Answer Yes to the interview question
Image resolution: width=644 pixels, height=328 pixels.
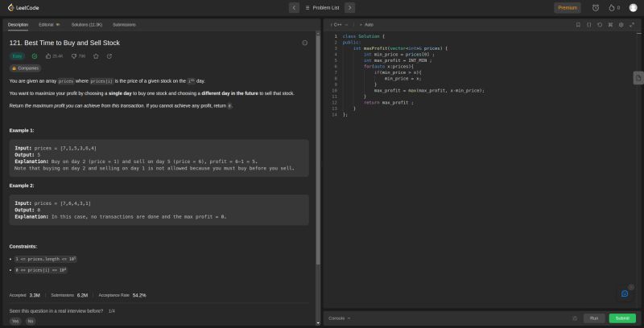pyautogui.click(x=14, y=321)
